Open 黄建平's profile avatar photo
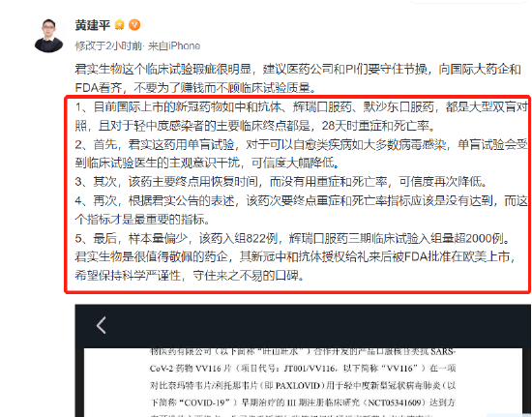This screenshot has width=532, height=417. (49, 36)
